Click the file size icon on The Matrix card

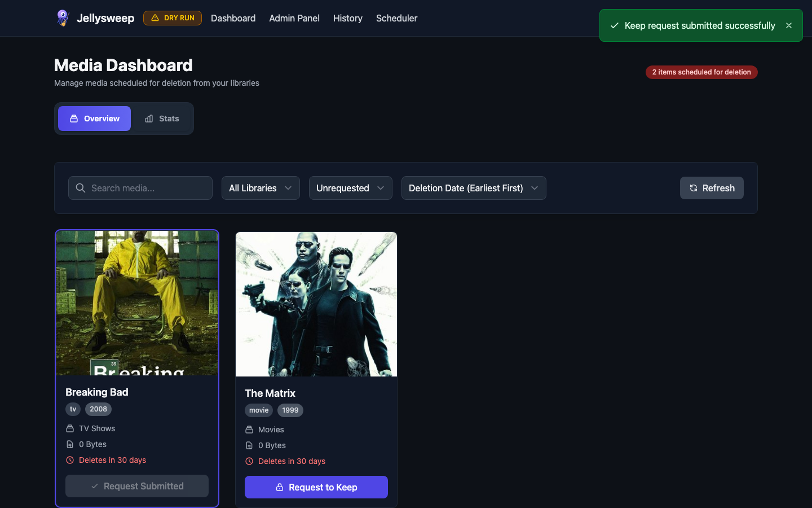pos(249,445)
